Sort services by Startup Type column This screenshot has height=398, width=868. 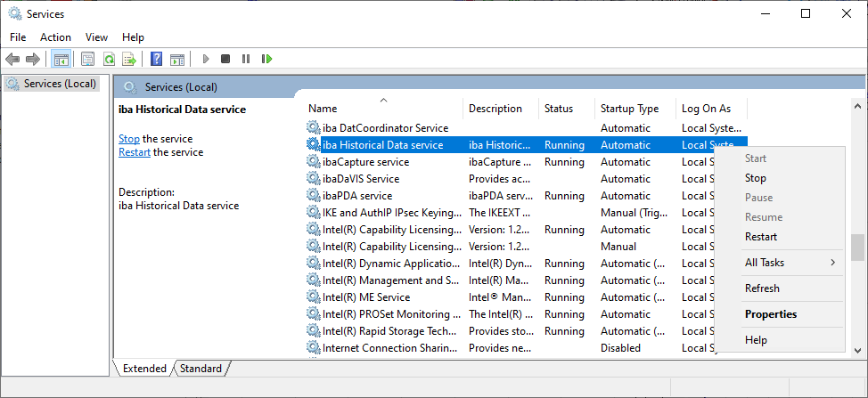pos(630,109)
